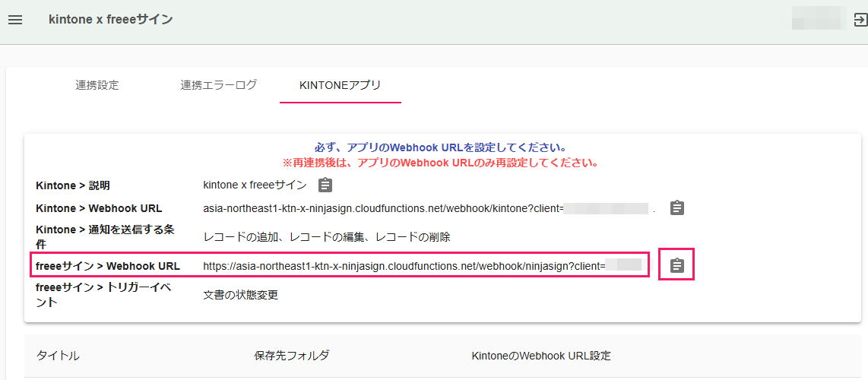Click the webhook/ninjasign URL text

pos(404,265)
